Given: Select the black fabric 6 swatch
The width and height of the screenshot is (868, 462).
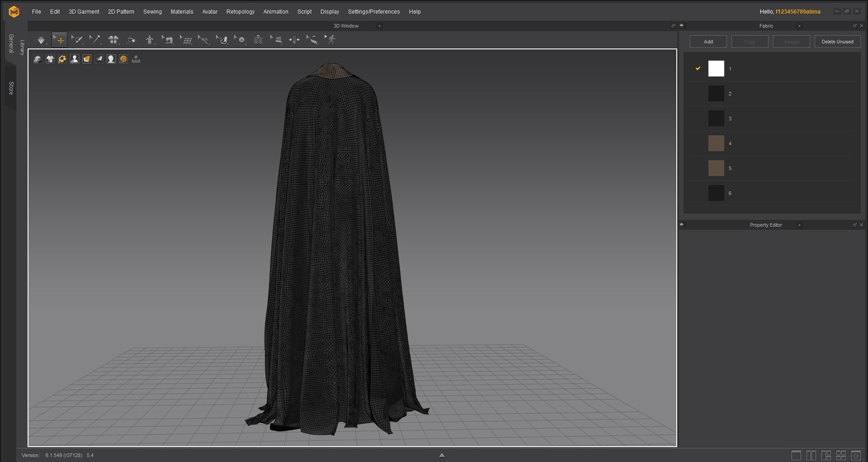Looking at the screenshot, I should [716, 193].
